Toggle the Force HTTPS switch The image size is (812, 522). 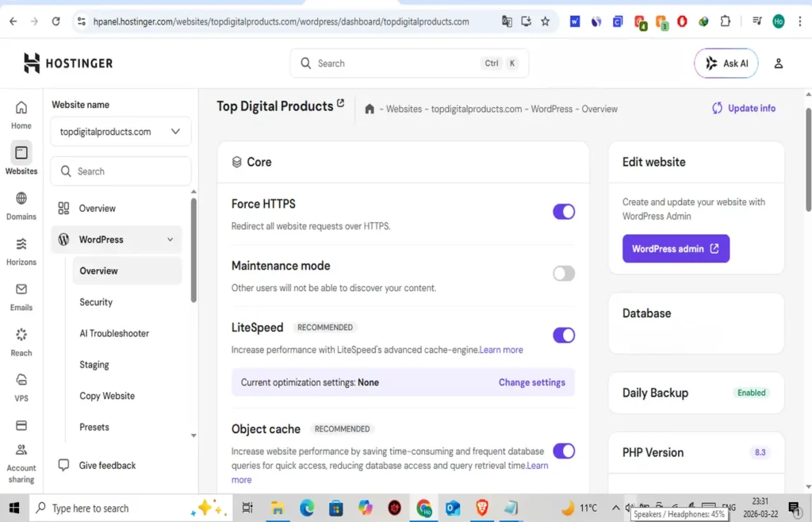pos(564,211)
